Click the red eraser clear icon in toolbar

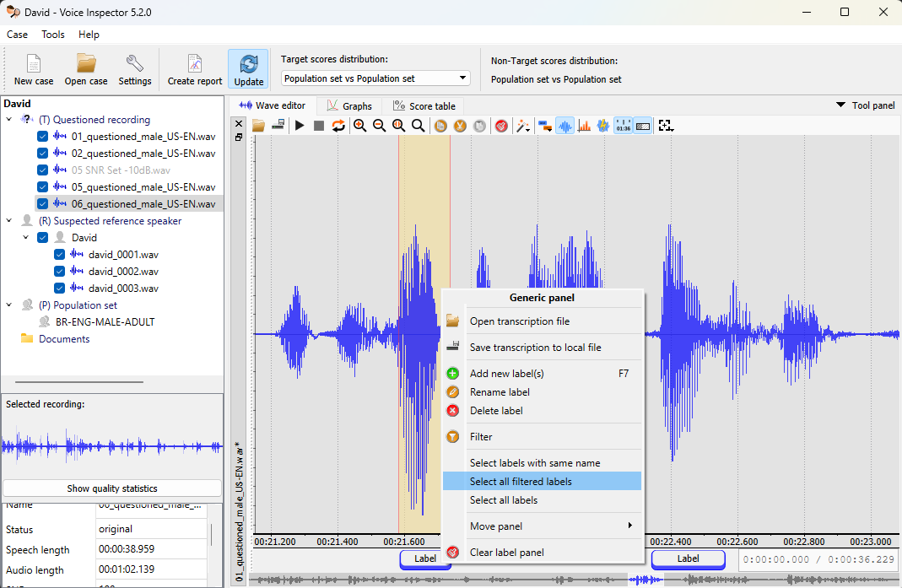501,126
